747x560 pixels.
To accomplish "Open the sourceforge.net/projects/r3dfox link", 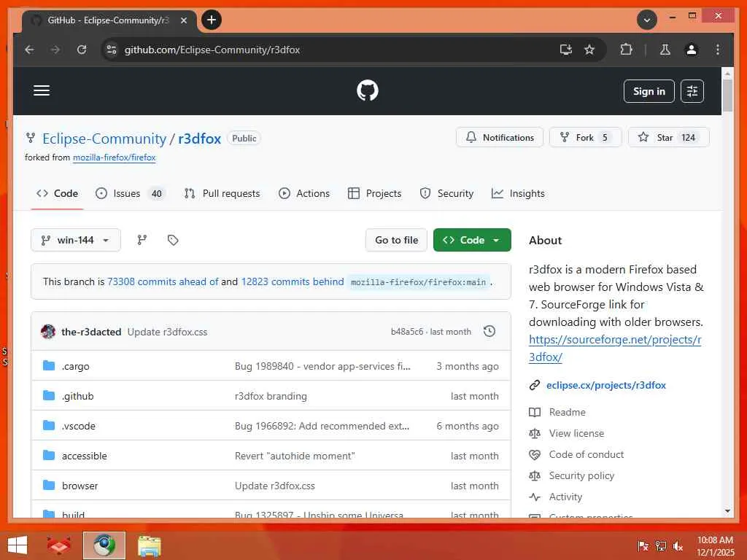I will pyautogui.click(x=615, y=348).
